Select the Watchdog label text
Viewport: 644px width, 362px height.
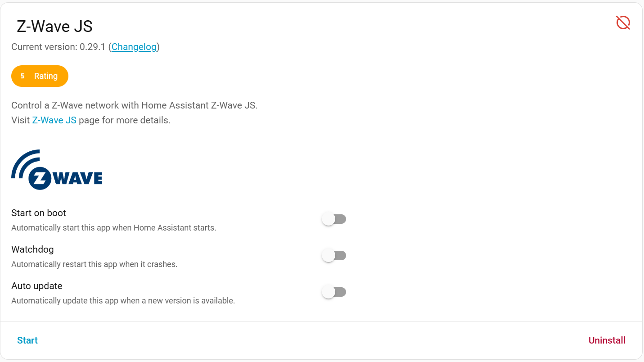(32, 249)
